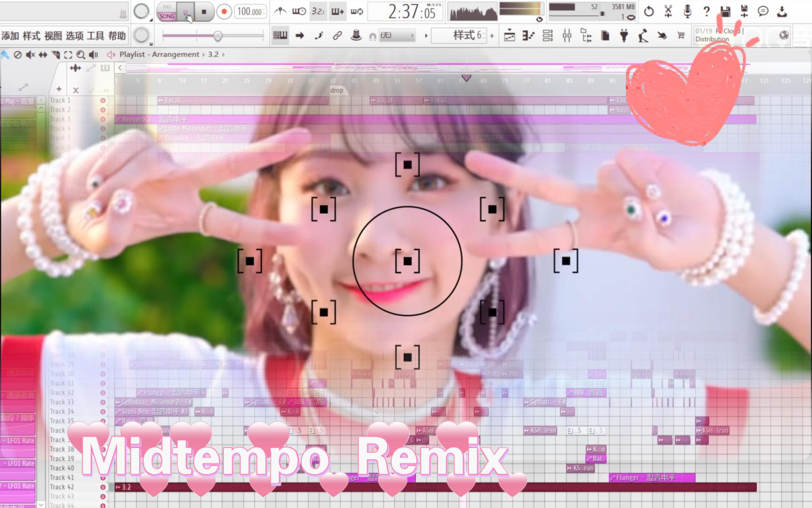Mute Track 30 with its dot
812x508 pixels.
point(103,374)
